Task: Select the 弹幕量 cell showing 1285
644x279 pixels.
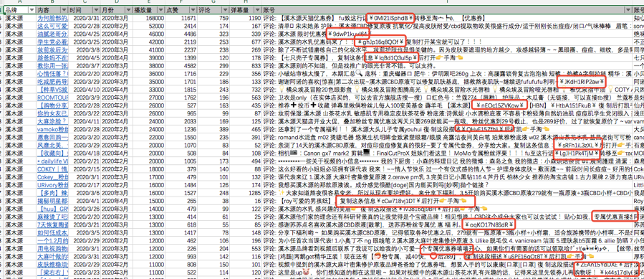Action: tap(245, 193)
